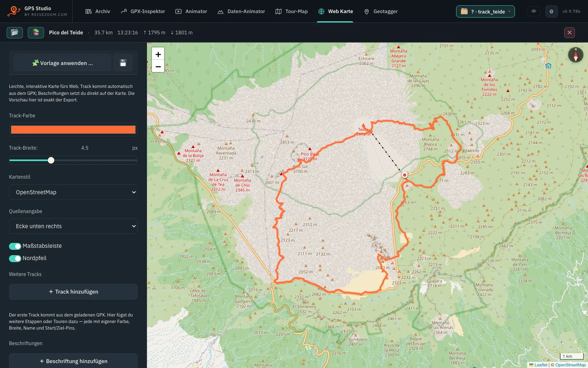This screenshot has width=588, height=368.
Task: Select the Web Karte tab
Action: pos(335,11)
